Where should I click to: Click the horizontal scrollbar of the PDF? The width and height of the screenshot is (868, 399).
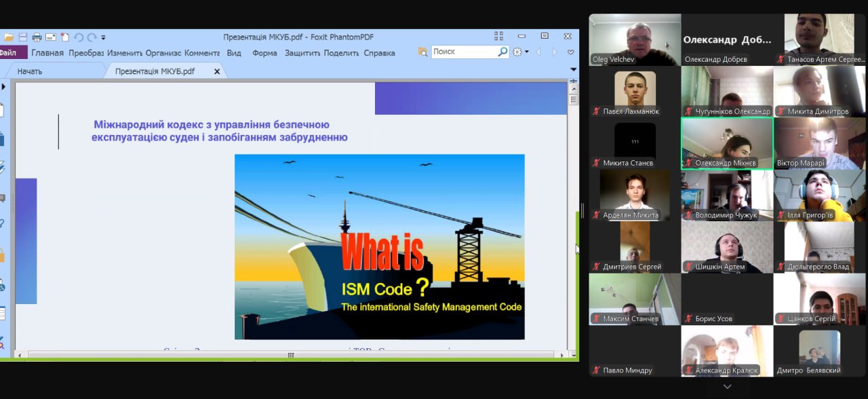291,355
